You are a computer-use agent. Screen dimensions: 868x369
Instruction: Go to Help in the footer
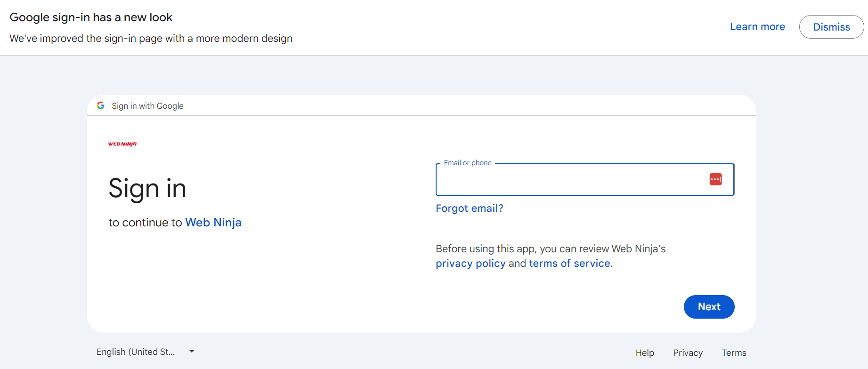pos(645,353)
